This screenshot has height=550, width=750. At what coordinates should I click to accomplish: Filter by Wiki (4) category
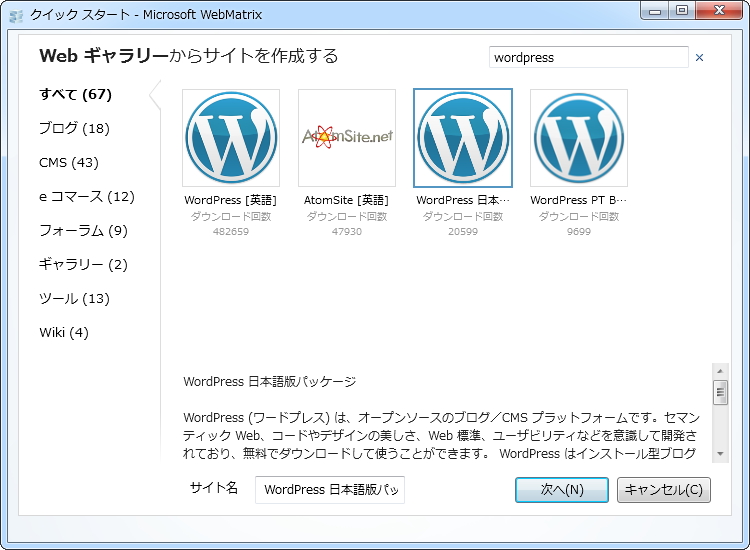(64, 332)
